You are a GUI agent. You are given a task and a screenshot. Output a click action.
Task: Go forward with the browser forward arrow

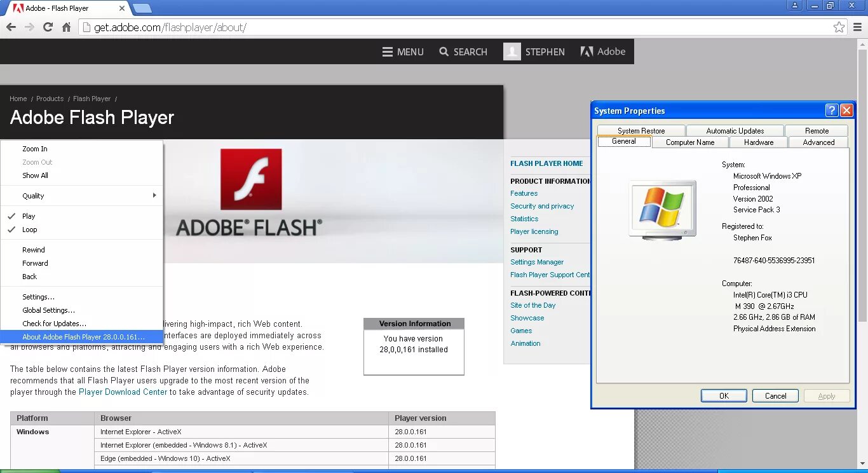(29, 27)
